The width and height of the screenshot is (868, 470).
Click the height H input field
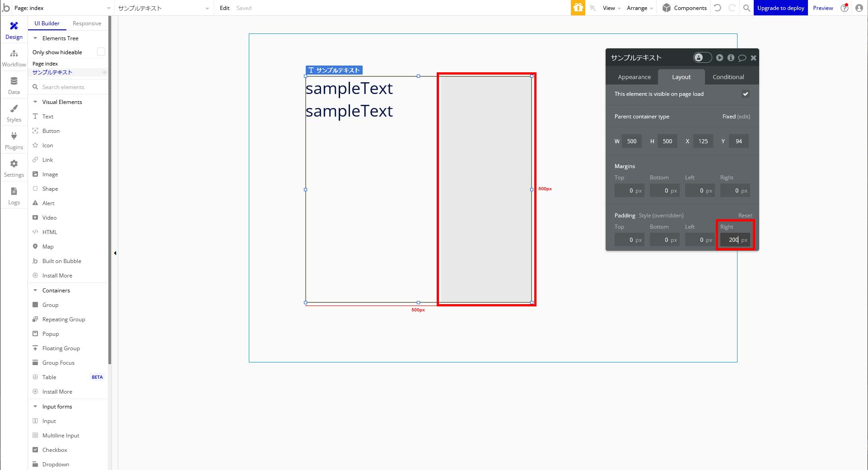click(x=667, y=141)
